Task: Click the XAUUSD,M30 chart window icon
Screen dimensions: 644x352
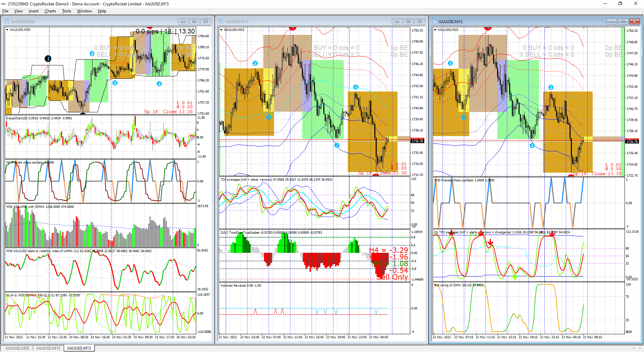Action: coord(7,21)
